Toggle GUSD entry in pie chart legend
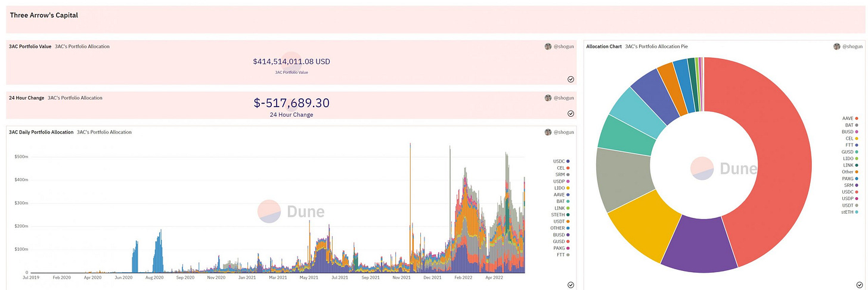Image resolution: width=868 pixels, height=290 pixels. [x=851, y=152]
